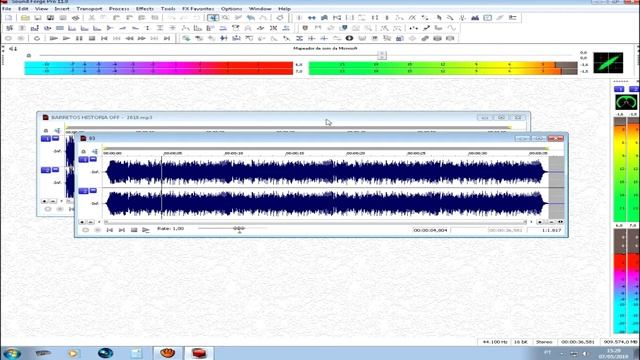Toggle Loop Playback in main transport toolbar
This screenshot has height=360, width=640.
click(37, 38)
